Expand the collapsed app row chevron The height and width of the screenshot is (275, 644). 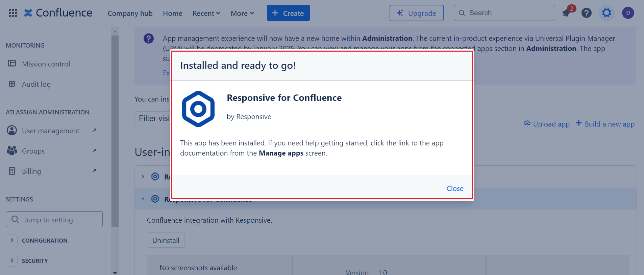(143, 176)
